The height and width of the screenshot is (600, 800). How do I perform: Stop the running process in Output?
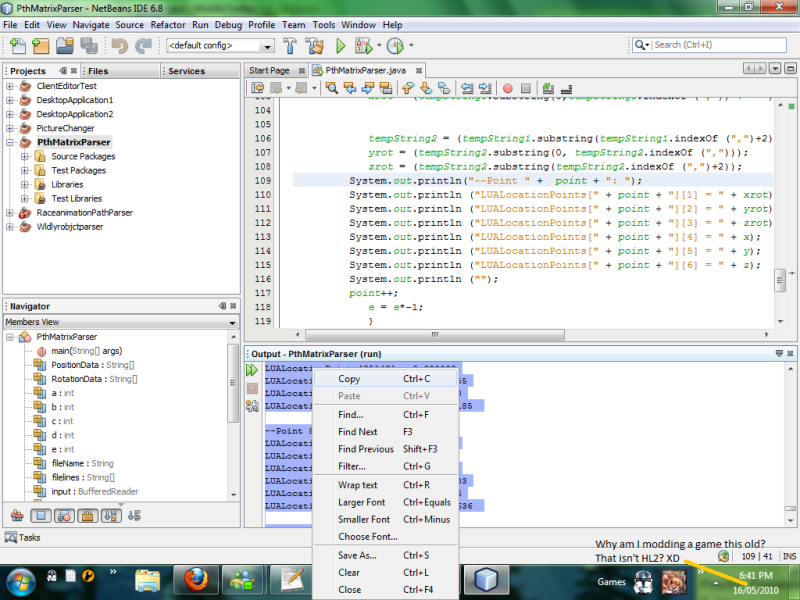tap(252, 388)
